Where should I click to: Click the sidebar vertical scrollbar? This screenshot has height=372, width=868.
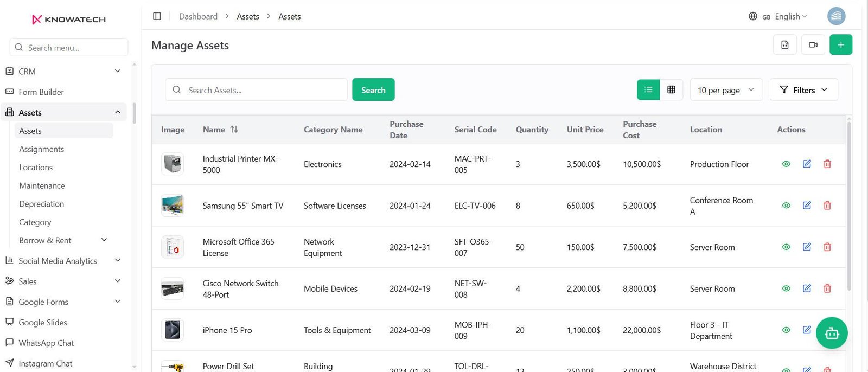click(x=134, y=113)
